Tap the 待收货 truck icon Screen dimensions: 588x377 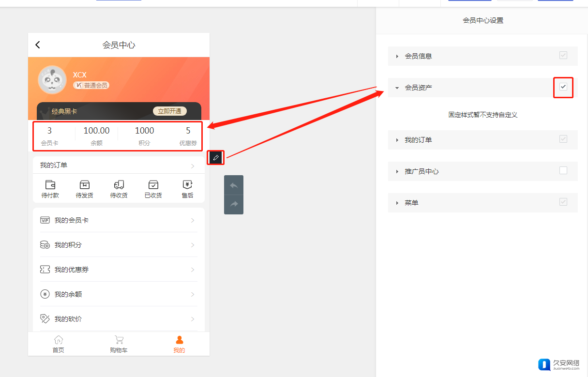tap(119, 185)
